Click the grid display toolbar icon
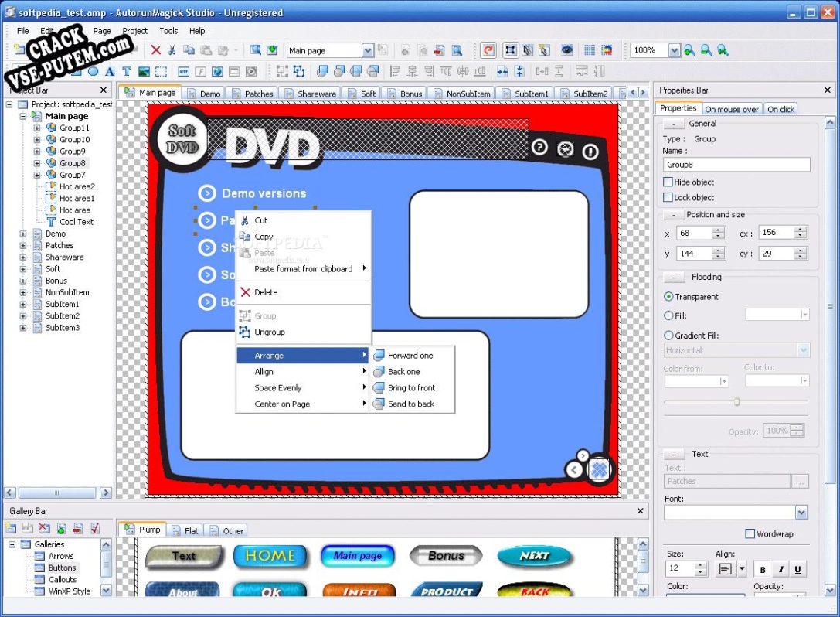This screenshot has height=617, width=840. (x=590, y=50)
